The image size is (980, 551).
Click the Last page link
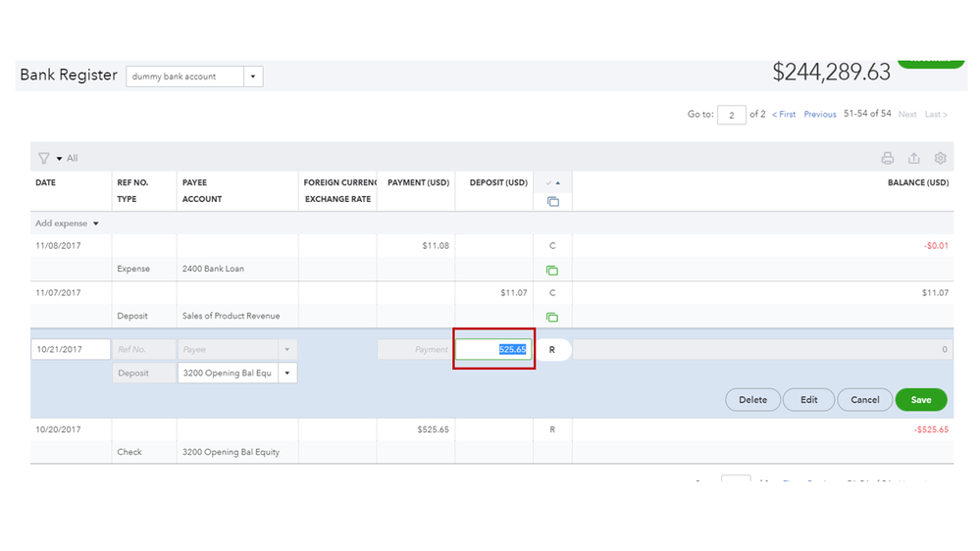(x=936, y=115)
